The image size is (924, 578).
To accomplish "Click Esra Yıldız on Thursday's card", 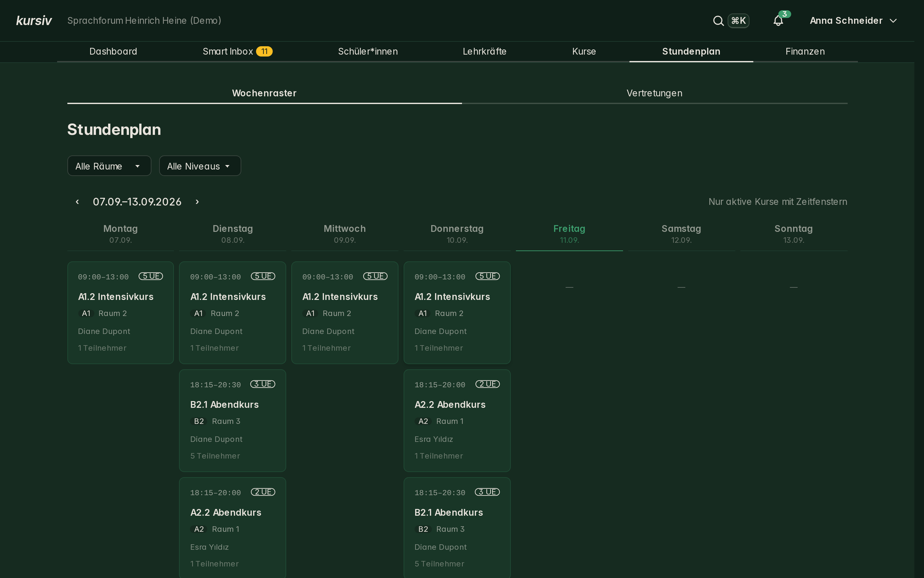I will [434, 439].
